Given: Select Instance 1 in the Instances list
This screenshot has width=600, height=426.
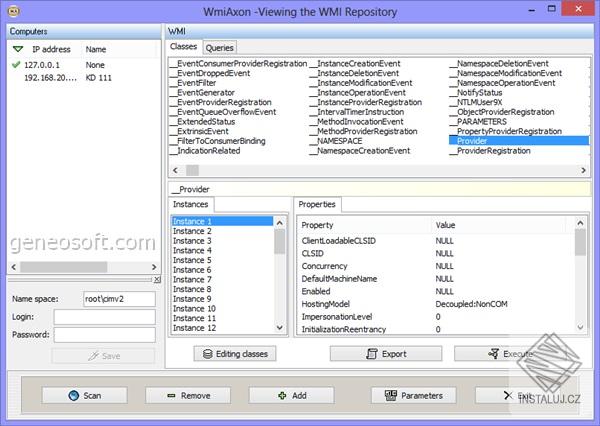Looking at the screenshot, I should 222,221.
